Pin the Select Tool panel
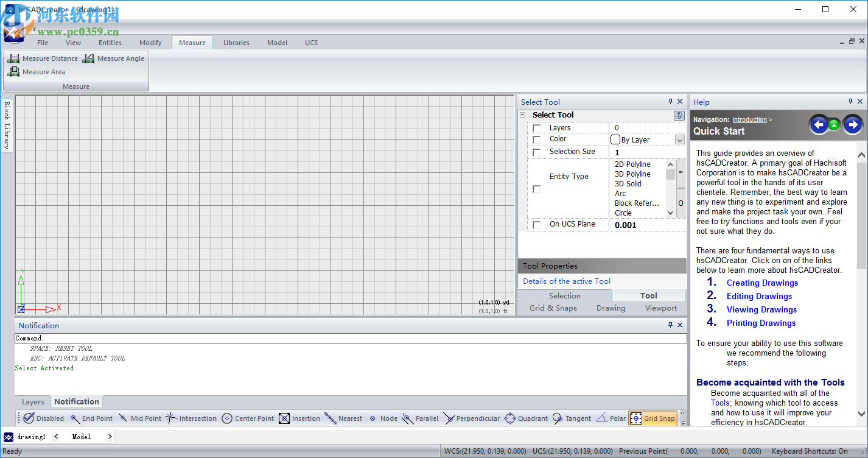The height and width of the screenshot is (458, 868). coord(671,102)
